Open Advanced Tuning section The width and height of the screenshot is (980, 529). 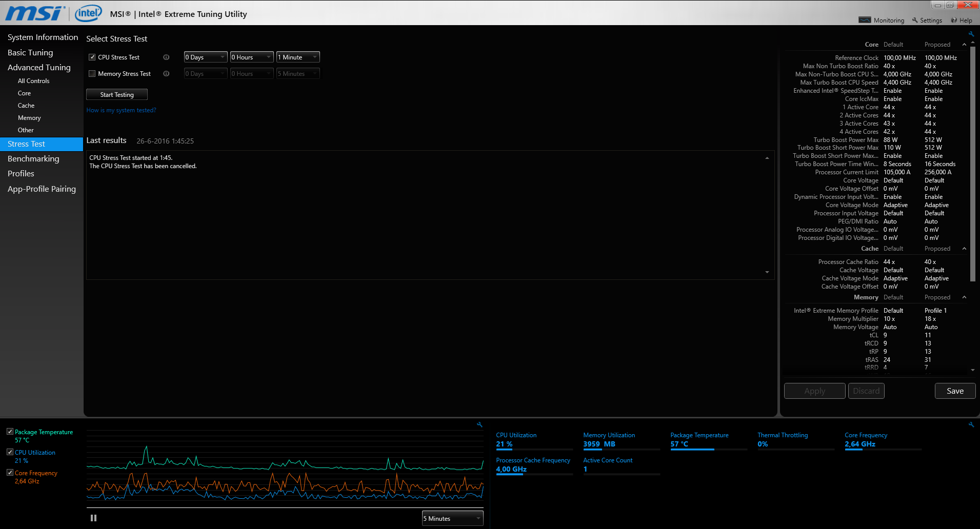click(x=39, y=68)
